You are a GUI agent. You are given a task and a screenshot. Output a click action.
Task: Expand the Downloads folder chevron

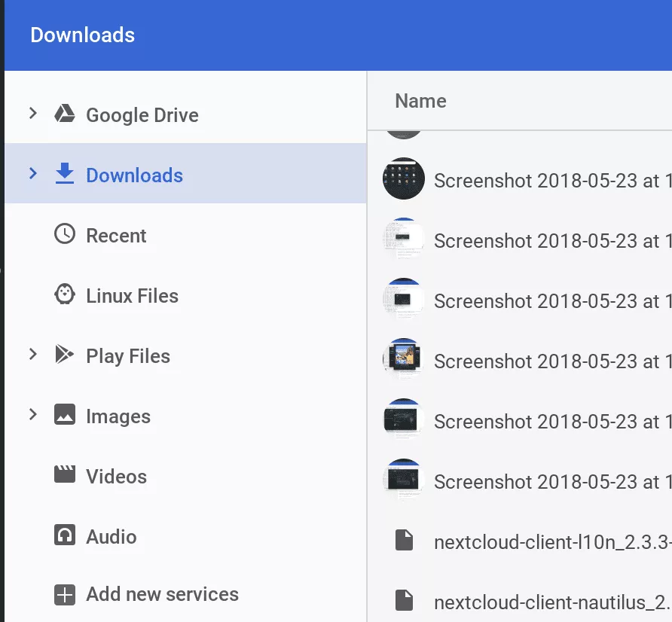pos(32,174)
